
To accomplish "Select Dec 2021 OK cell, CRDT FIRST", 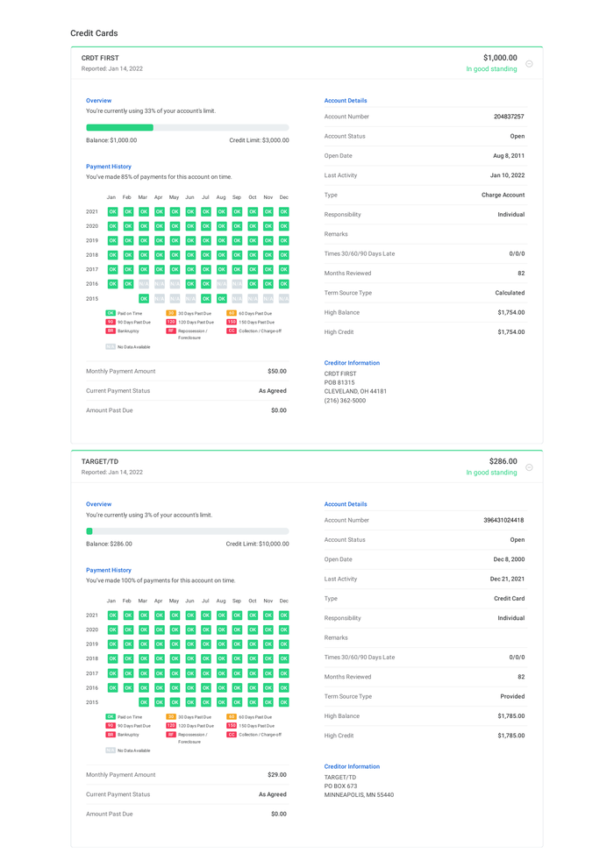I will [284, 212].
